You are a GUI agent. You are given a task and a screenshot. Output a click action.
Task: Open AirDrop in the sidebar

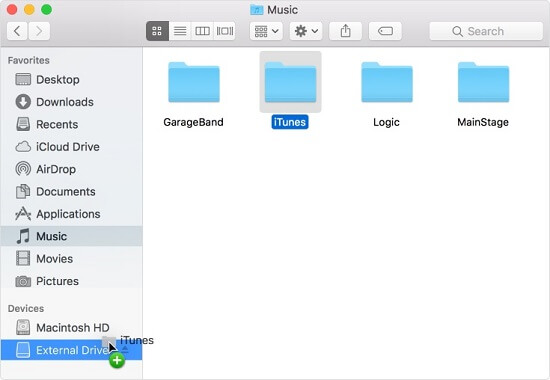coord(72,169)
